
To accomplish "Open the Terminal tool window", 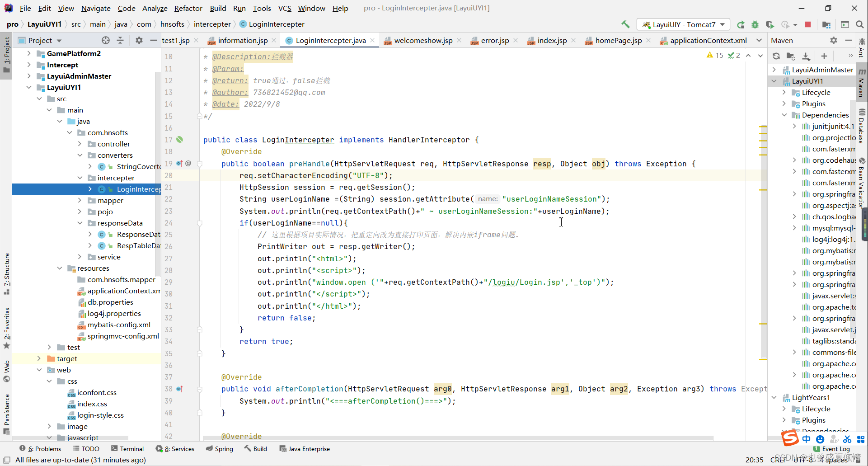I will tap(127, 449).
